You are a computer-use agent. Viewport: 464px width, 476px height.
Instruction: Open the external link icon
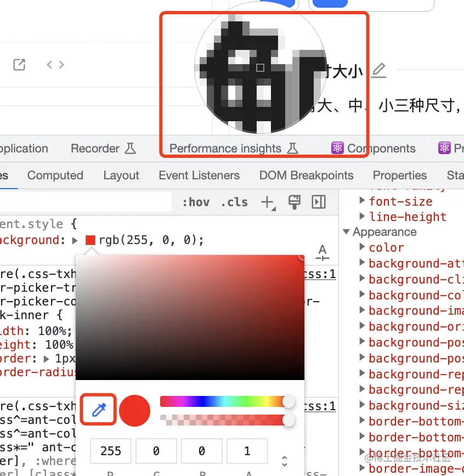(19, 64)
